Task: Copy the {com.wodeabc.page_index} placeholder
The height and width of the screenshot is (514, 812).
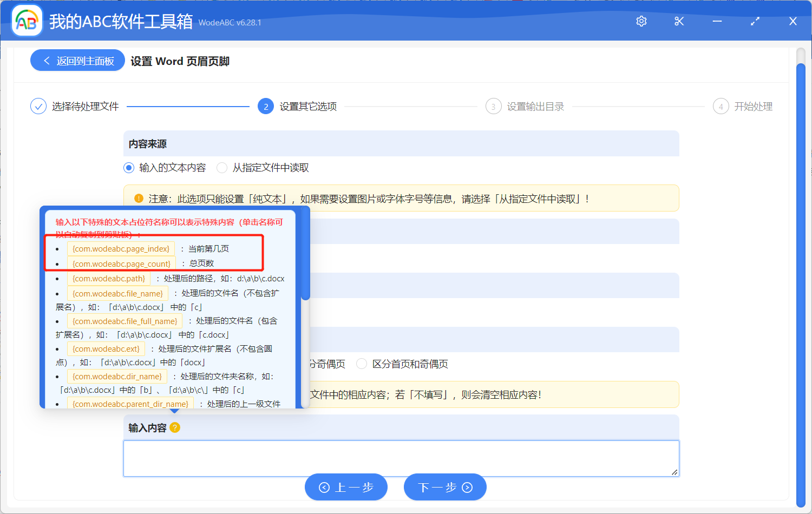Action: click(121, 248)
